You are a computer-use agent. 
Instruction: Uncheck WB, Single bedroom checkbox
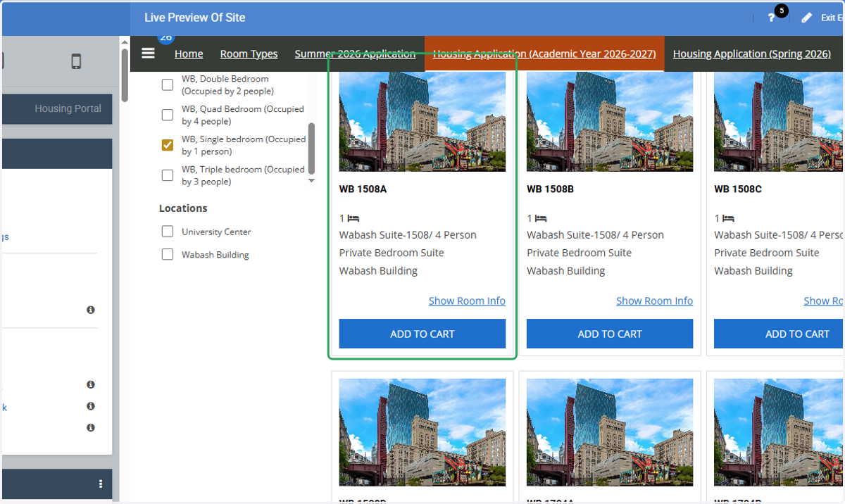168,145
